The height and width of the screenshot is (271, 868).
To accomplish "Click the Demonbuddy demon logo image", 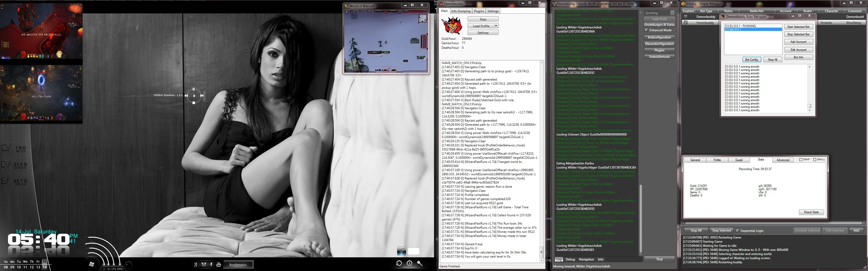I will (x=452, y=25).
